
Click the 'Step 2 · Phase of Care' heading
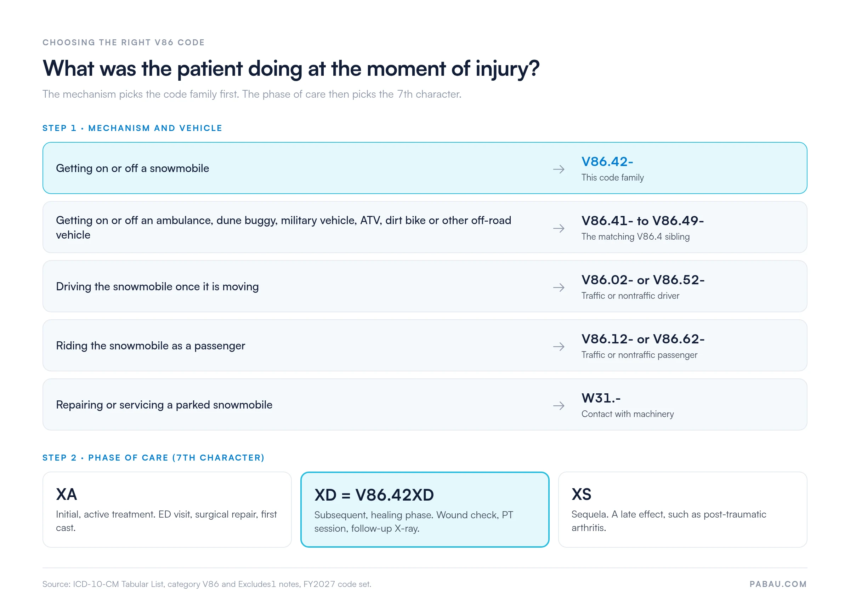(x=154, y=458)
